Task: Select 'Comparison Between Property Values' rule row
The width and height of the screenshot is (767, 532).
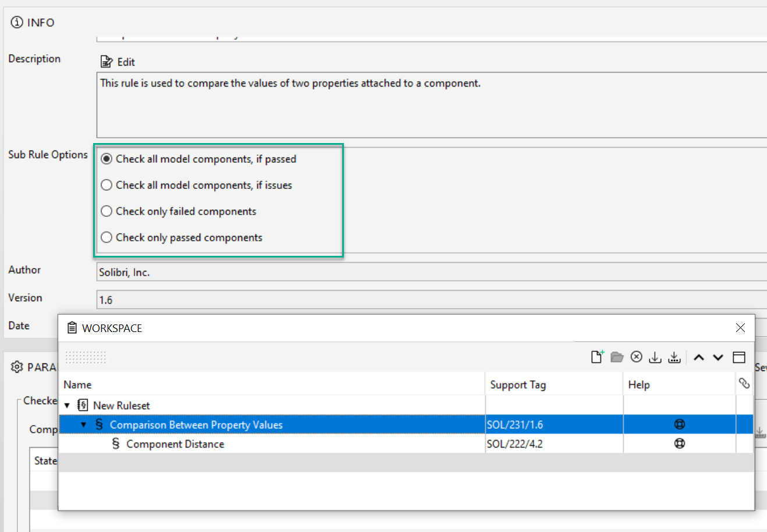Action: [x=406, y=424]
